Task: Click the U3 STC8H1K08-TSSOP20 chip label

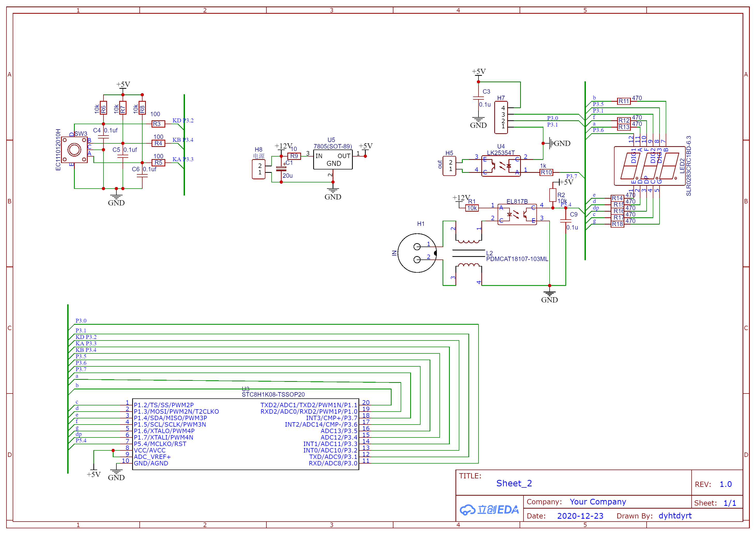Action: tap(273, 394)
